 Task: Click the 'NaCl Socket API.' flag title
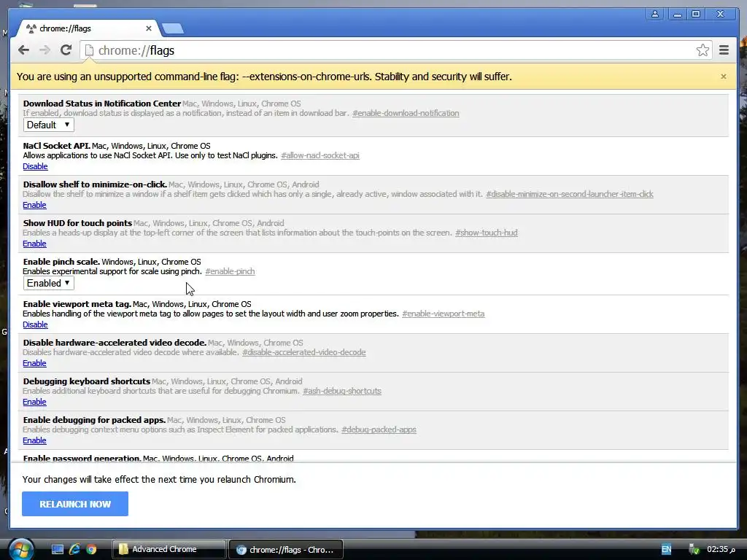pos(57,146)
